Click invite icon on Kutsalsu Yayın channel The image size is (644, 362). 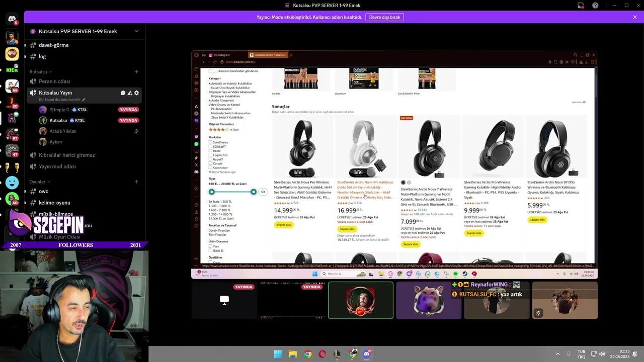tap(130, 93)
